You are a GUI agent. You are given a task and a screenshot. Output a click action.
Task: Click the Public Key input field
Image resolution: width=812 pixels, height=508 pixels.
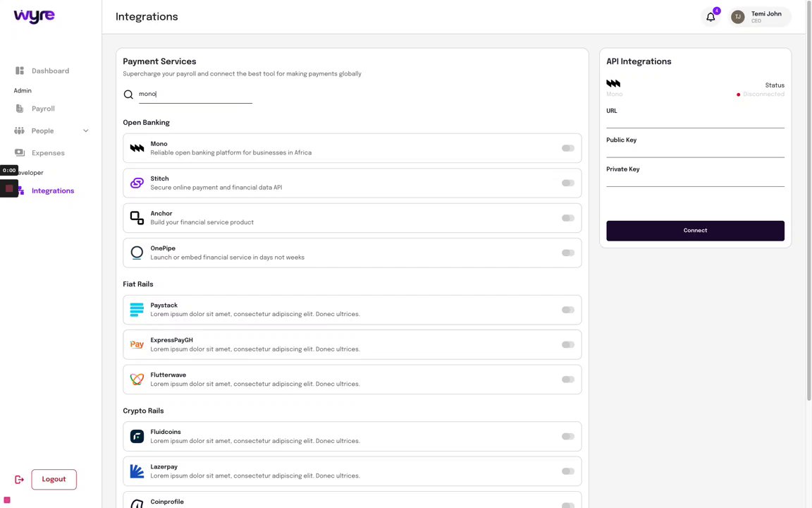(x=695, y=151)
